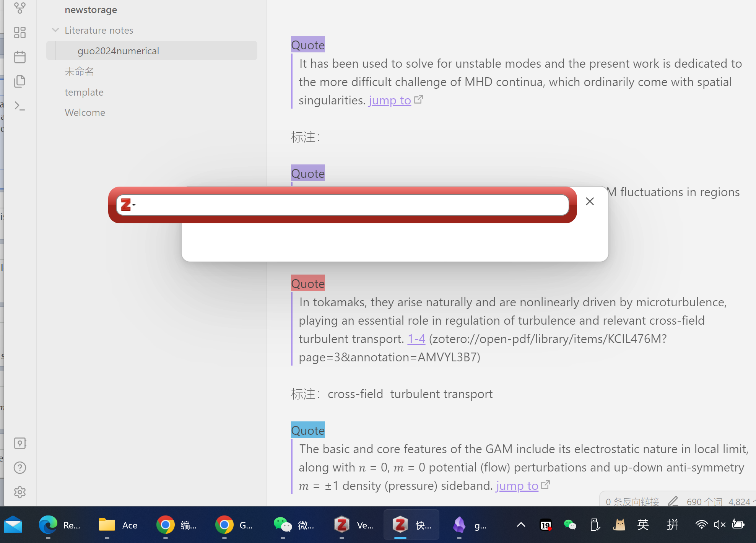This screenshot has width=756, height=543.
Task: Toggle the edit mode pencil icon
Action: tap(673, 501)
